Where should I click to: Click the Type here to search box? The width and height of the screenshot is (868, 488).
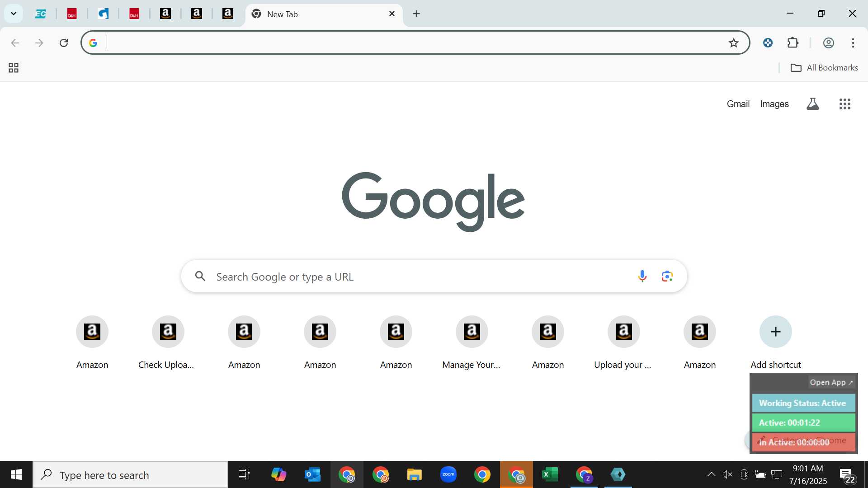(x=130, y=475)
